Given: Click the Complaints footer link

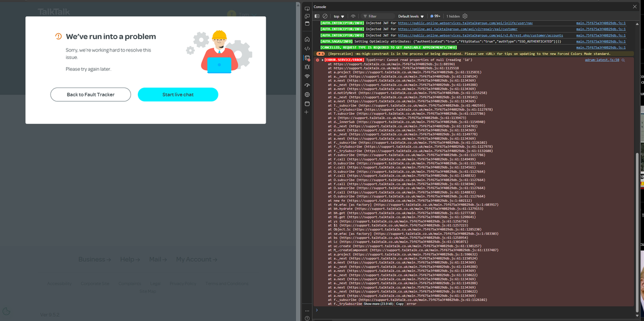Looking at the screenshot, I should (130, 283).
